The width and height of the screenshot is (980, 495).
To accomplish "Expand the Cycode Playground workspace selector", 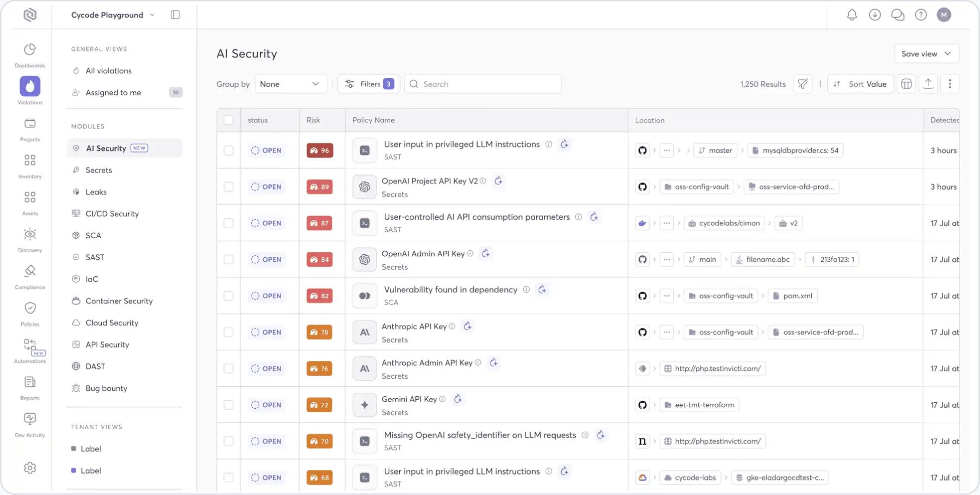I will coord(113,15).
